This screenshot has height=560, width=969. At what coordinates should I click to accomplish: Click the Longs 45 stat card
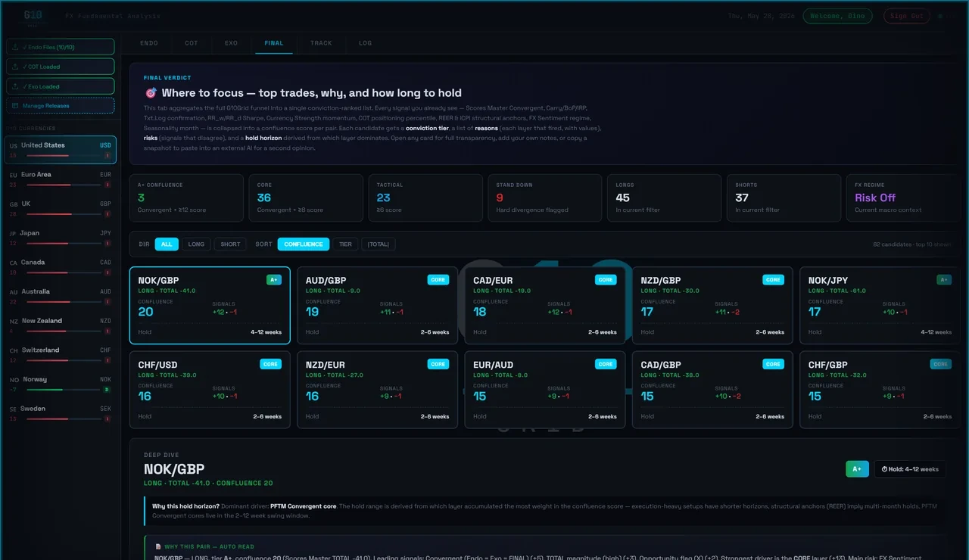[665, 198]
